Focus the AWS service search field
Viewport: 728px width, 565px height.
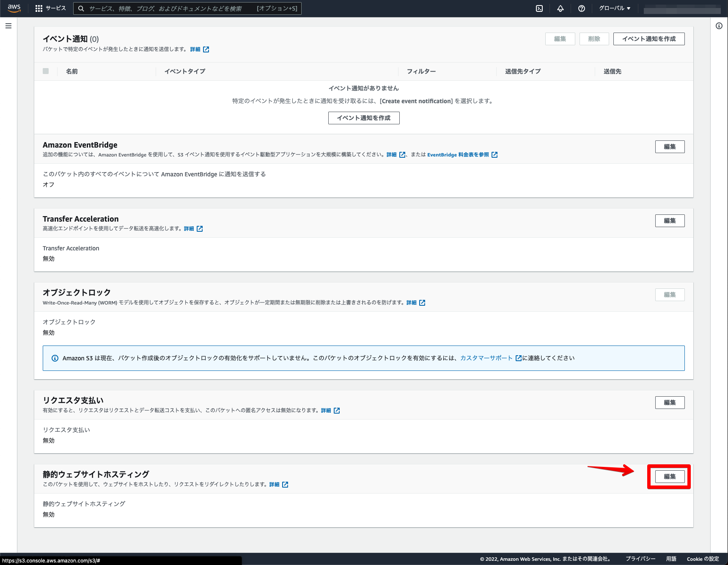tap(187, 8)
